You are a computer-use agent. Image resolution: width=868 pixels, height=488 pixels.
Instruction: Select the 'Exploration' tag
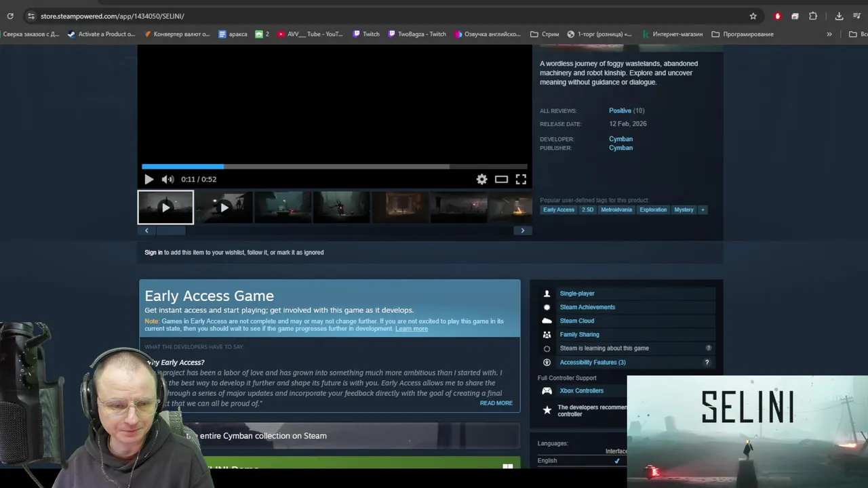pyautogui.click(x=653, y=209)
